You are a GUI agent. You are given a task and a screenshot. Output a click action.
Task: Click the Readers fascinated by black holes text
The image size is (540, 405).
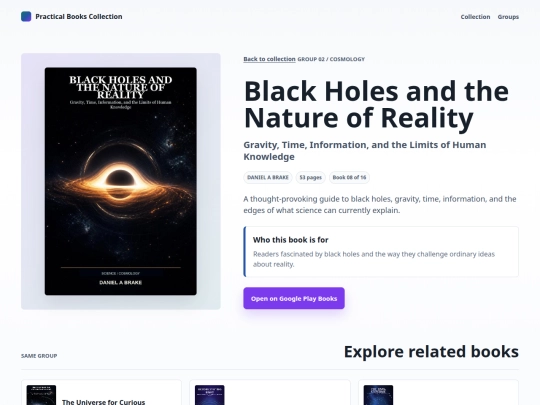374,259
